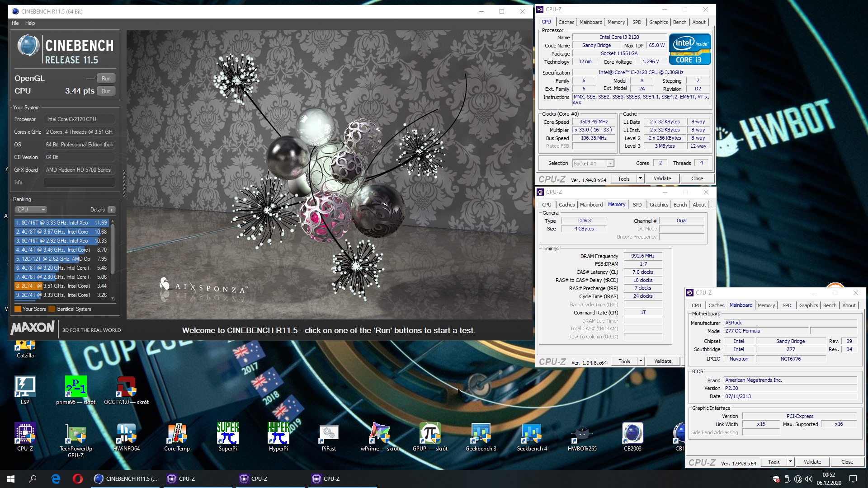Screen dimensions: 868x488
Task: Run the OpenGL test in Cinebench
Action: [106, 79]
